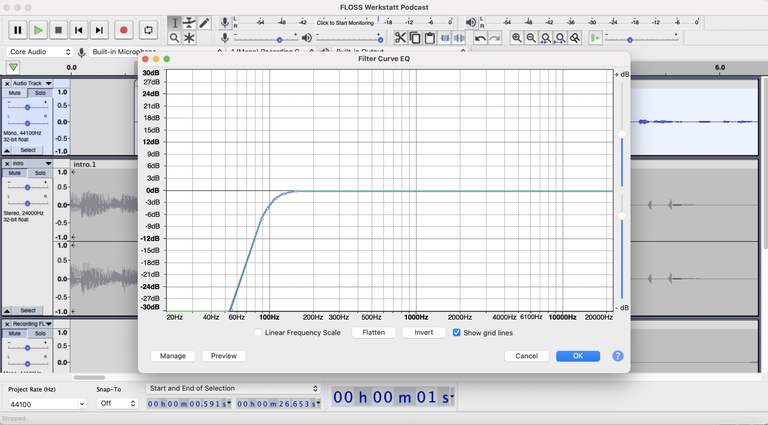Click the green playhead triangle on timeline
This screenshot has height=425, width=768.
pyautogui.click(x=13, y=68)
